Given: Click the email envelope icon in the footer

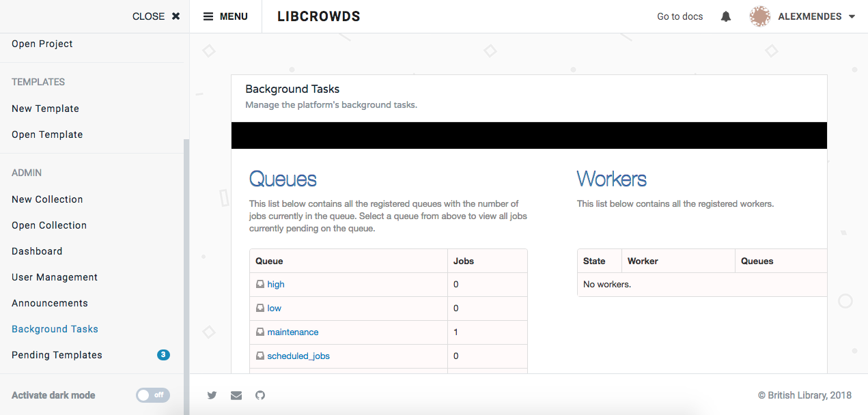Looking at the screenshot, I should click(236, 395).
